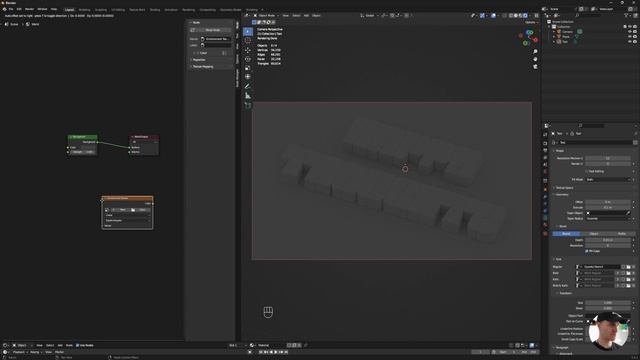Select Profile bevel mode button

pyautogui.click(x=622, y=233)
